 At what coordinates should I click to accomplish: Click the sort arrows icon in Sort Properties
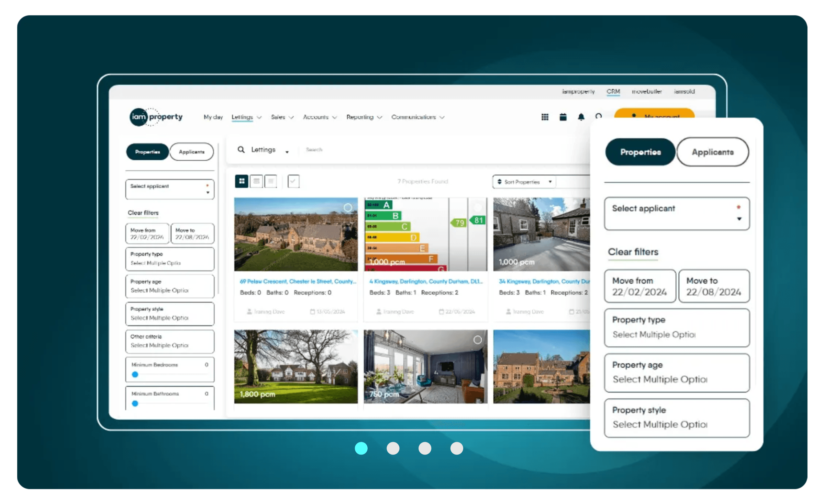click(x=499, y=182)
